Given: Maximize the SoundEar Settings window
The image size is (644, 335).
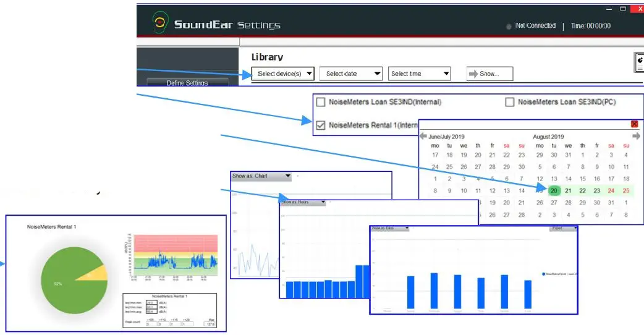Looking at the screenshot, I should click(x=622, y=9).
